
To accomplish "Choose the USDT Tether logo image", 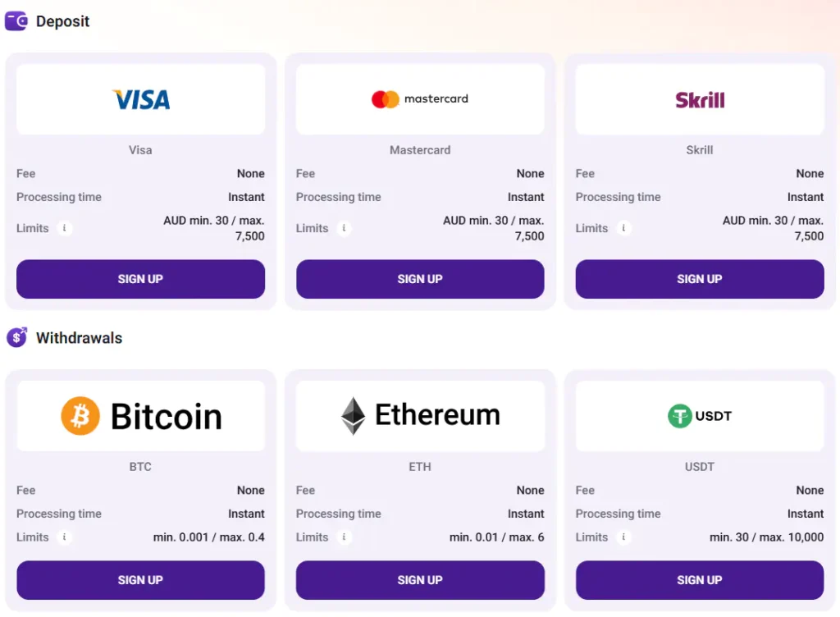I will coord(700,416).
